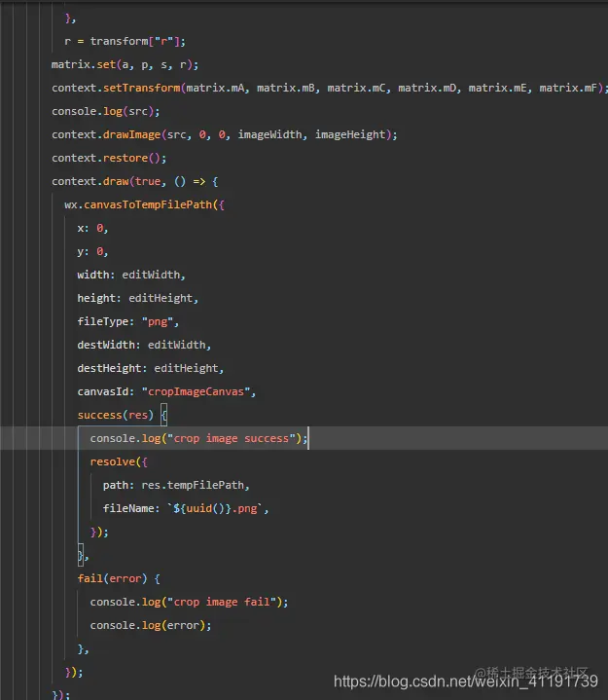Click the 'fail(error) {' line
Screen dimensions: 608x700
point(119,578)
